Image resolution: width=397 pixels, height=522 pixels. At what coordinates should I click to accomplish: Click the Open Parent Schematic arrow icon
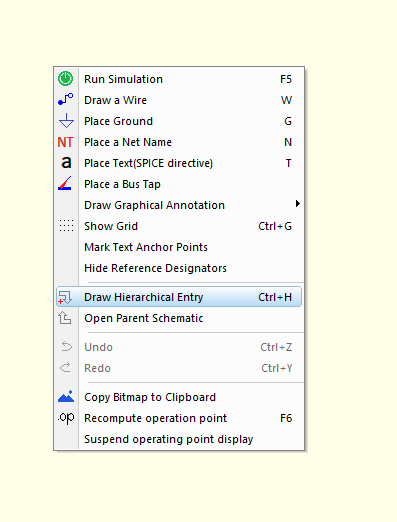pos(65,318)
